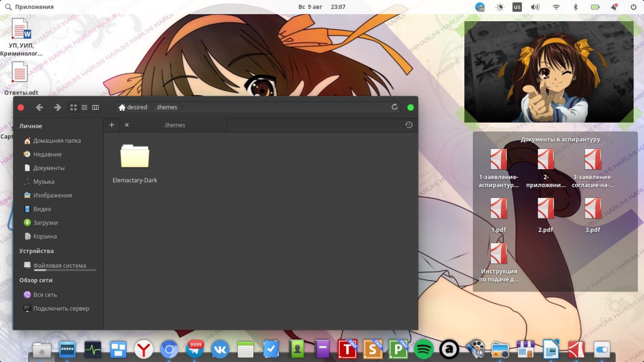Open the us keyboard layout indicator
Viewport: 644px width, 362px height.
[517, 7]
